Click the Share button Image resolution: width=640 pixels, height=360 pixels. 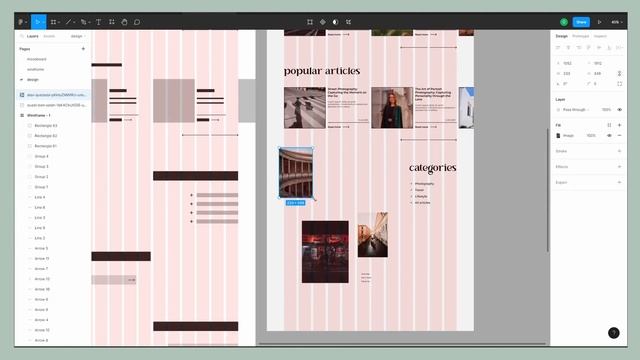tap(581, 22)
